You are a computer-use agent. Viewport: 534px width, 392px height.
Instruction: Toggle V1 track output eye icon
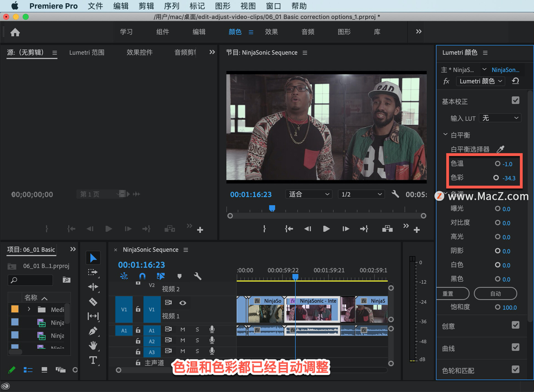point(183,303)
